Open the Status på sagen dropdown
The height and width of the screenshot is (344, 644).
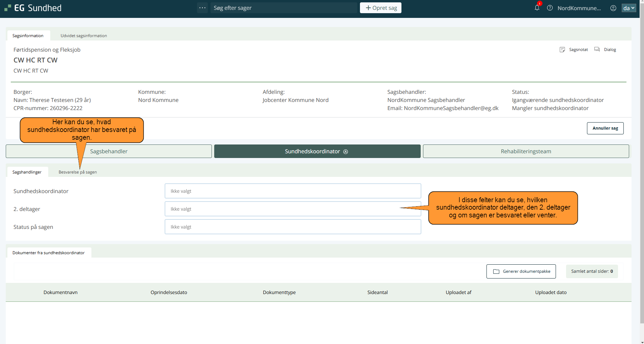point(292,227)
